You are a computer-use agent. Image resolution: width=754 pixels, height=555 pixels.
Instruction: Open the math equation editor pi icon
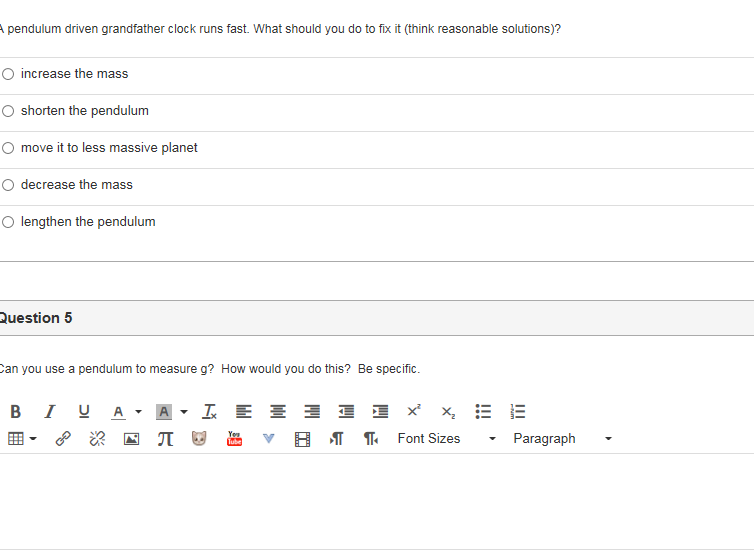pos(165,439)
